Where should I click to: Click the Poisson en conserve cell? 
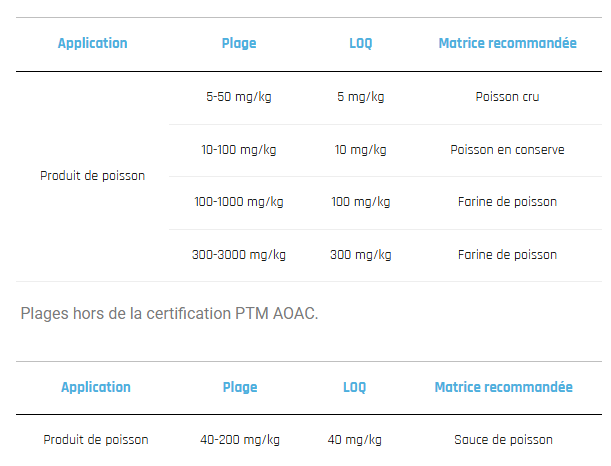point(507,150)
